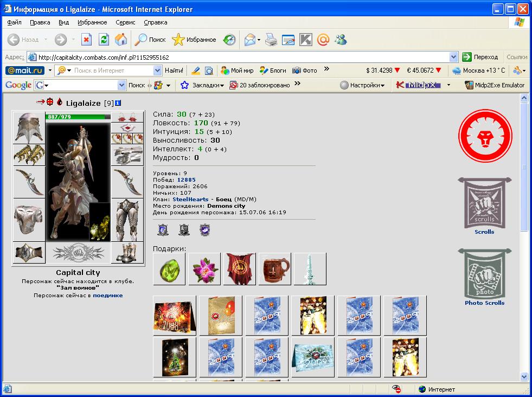This screenshot has width=532, height=397.
Task: Click the Переход go button
Action: point(480,57)
